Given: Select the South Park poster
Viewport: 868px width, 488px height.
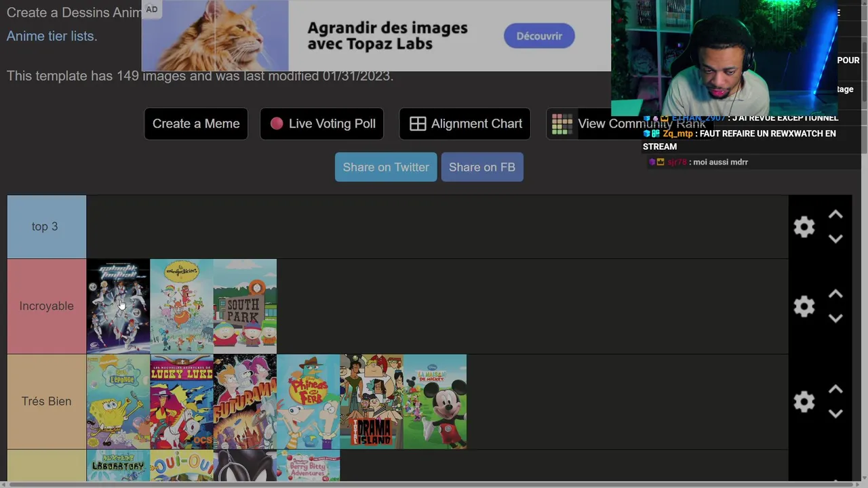Looking at the screenshot, I should [x=245, y=306].
